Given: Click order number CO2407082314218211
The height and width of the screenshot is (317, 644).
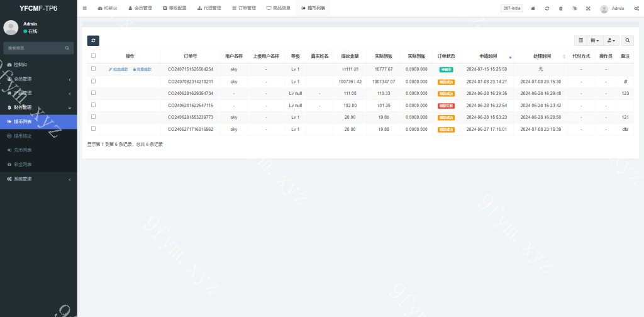Looking at the screenshot, I should click(191, 82).
